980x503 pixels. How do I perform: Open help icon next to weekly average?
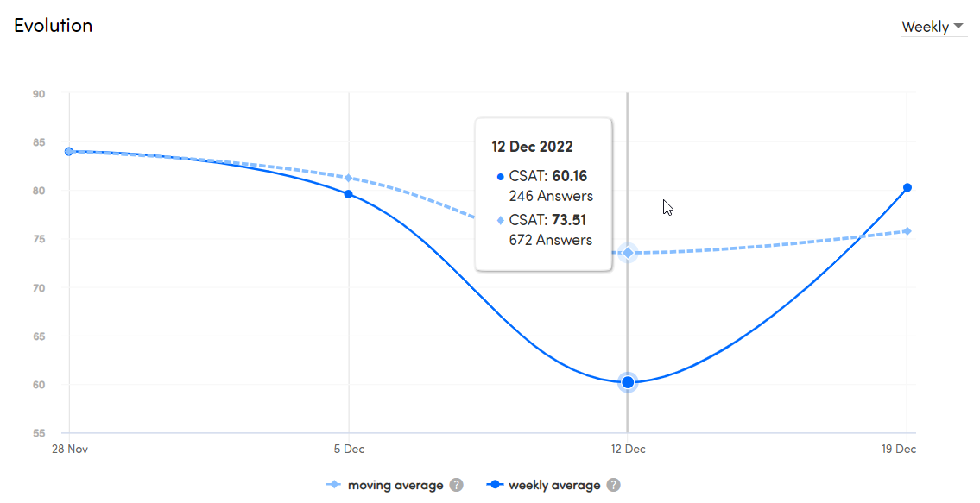pyautogui.click(x=613, y=485)
